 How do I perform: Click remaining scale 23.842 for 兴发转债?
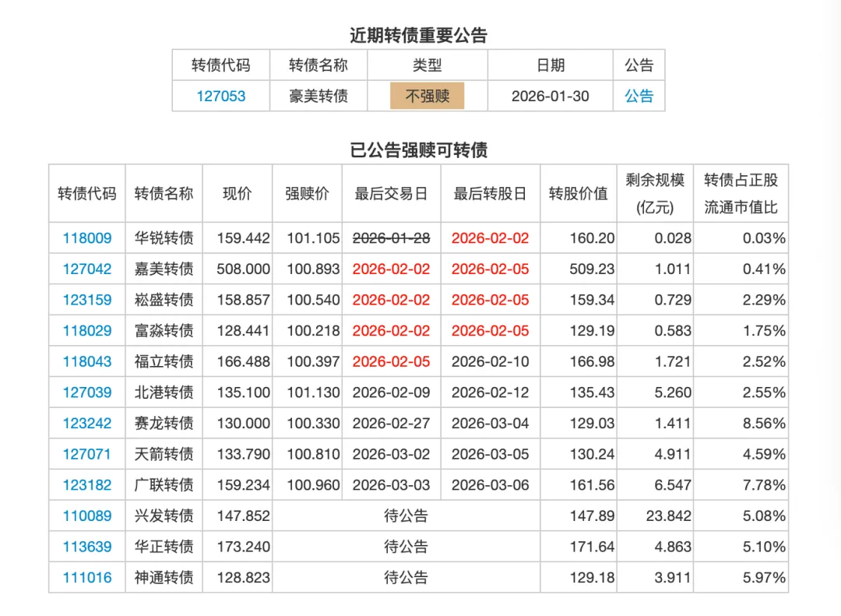click(668, 516)
